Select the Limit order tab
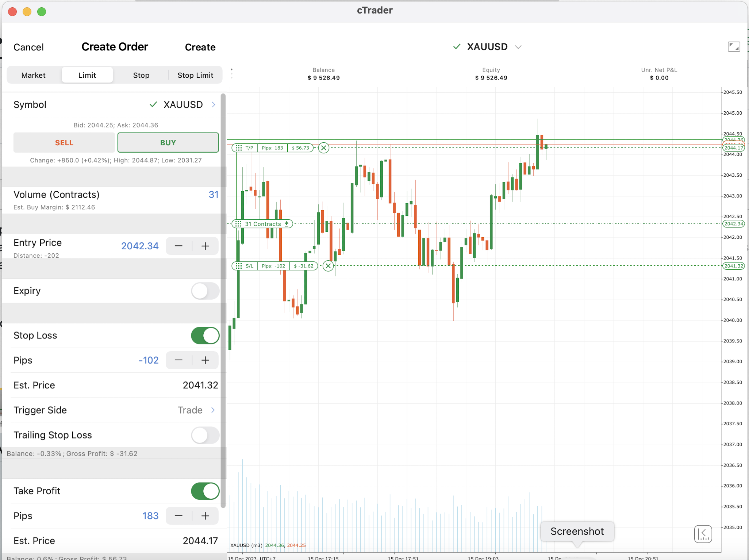This screenshot has height=560, width=749. click(87, 75)
